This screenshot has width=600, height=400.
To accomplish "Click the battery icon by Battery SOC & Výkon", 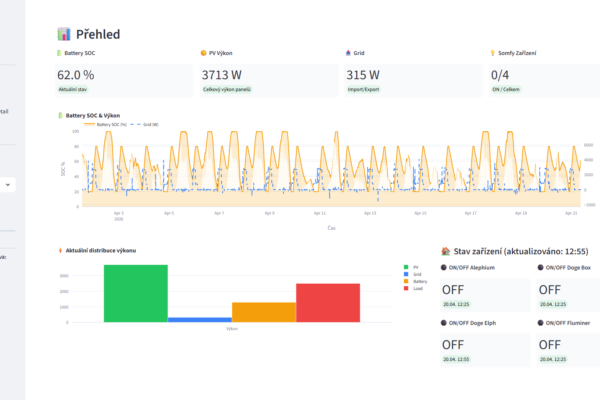I will click(x=59, y=115).
